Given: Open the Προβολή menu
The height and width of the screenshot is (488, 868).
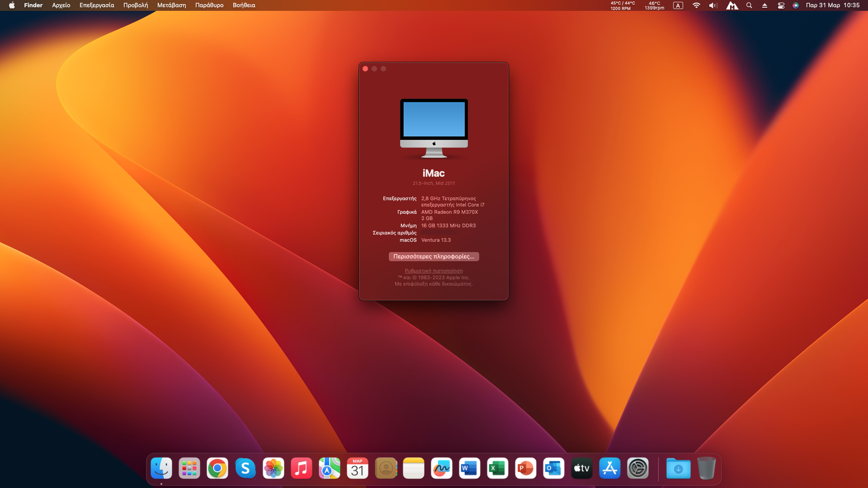Looking at the screenshot, I should point(136,5).
